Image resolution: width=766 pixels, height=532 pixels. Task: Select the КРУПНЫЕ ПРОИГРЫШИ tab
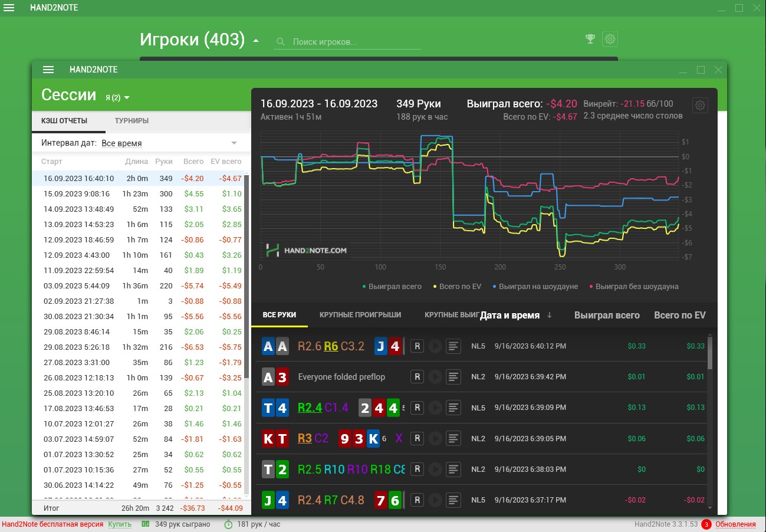pos(360,315)
